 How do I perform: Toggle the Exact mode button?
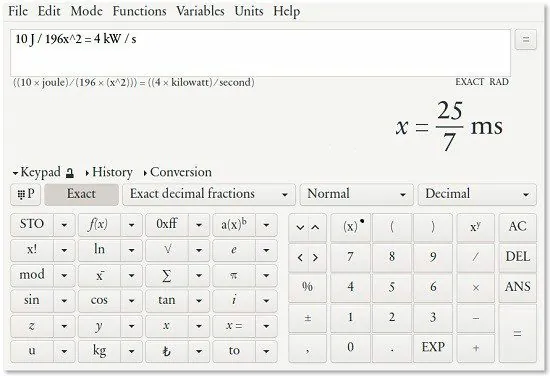pos(81,194)
